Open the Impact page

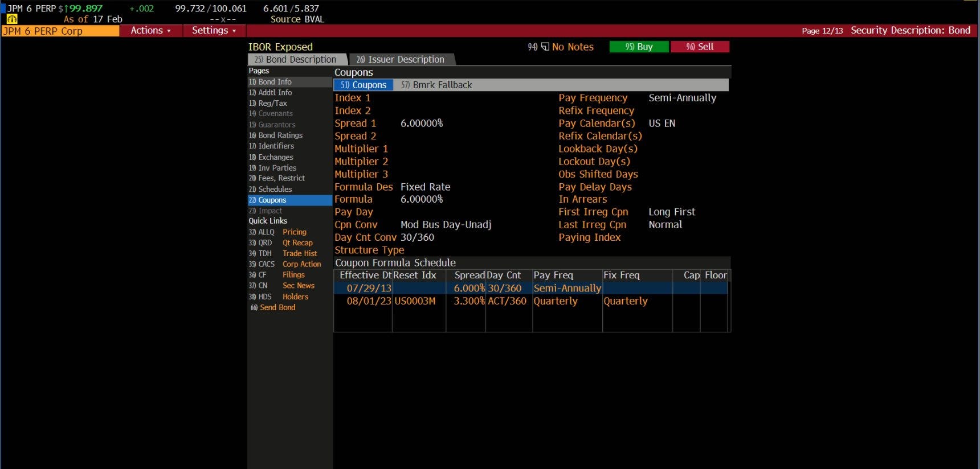289,211
